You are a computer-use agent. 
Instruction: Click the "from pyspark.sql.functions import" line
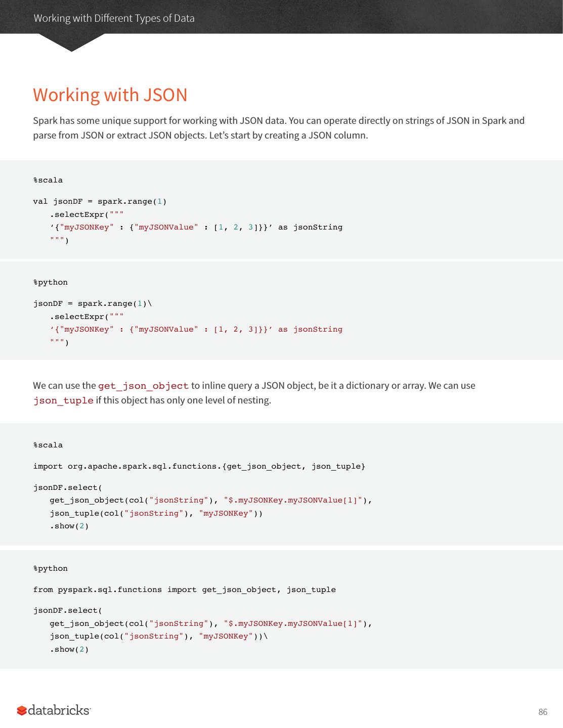coord(184,589)
